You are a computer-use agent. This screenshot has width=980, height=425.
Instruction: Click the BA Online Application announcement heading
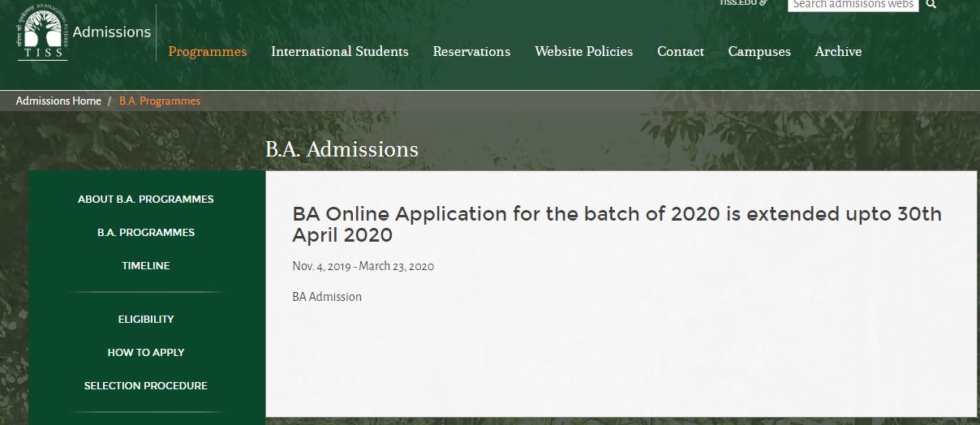[x=617, y=225]
